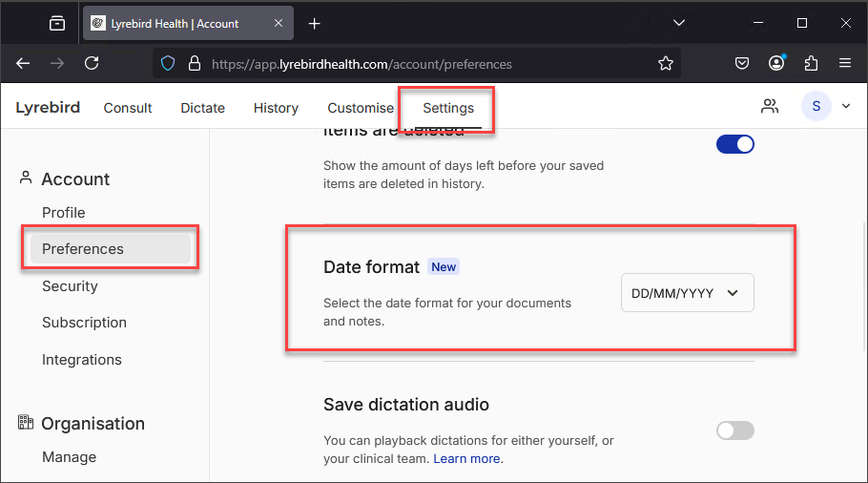This screenshot has width=868, height=483.
Task: Expand the user menu chevron
Action: pyautogui.click(x=846, y=106)
